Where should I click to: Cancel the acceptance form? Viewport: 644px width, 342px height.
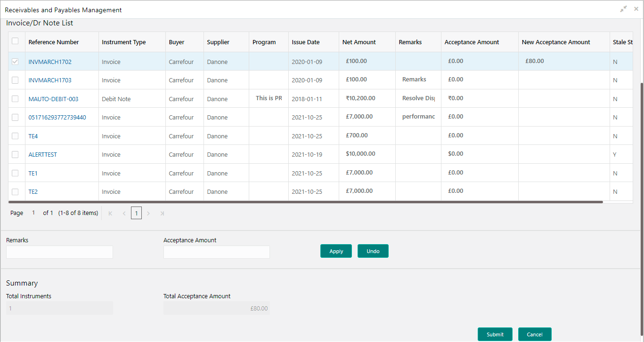coord(535,334)
